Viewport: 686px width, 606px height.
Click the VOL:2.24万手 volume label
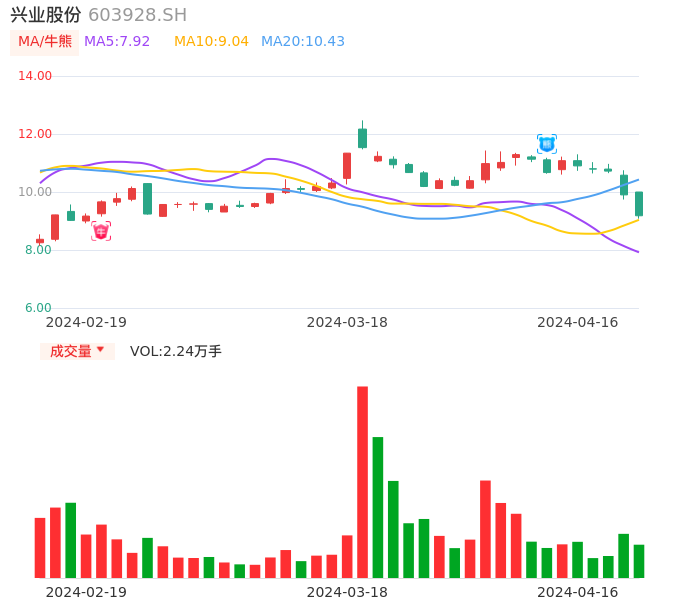(176, 351)
